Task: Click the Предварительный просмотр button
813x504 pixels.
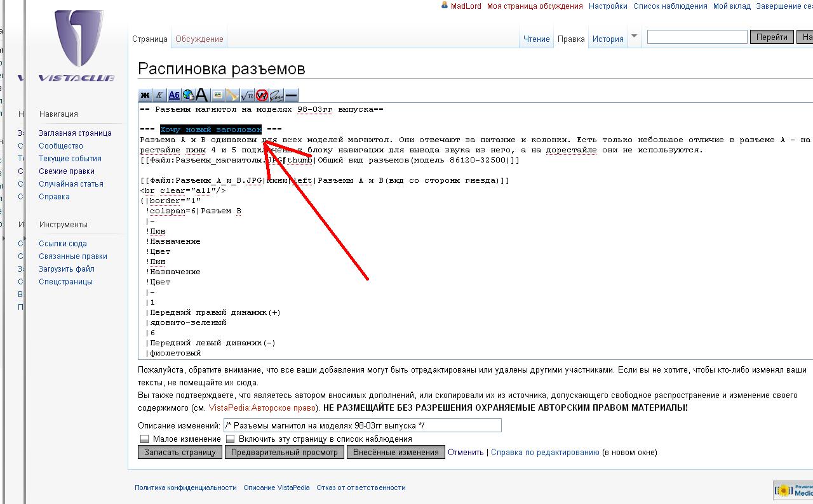Action: [x=285, y=453]
